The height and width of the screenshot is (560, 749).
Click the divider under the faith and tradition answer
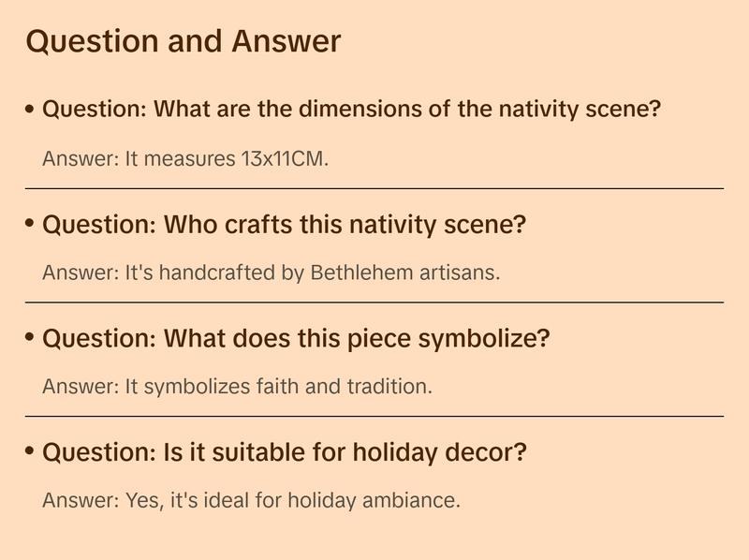374,416
